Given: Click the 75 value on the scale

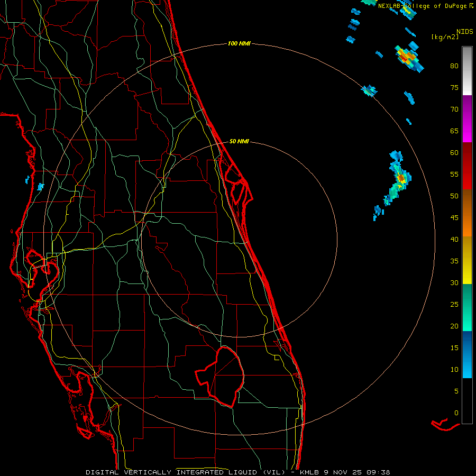Looking at the screenshot, I should click(x=454, y=87).
